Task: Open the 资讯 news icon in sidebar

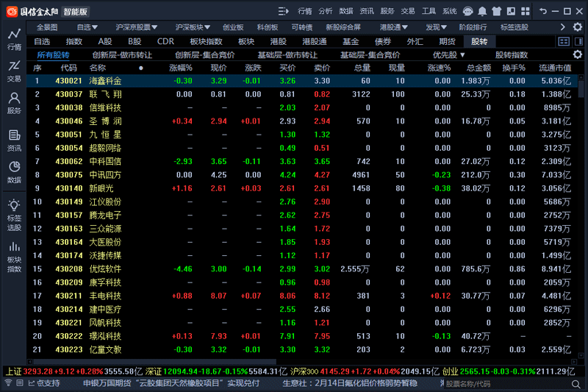Action: click(x=14, y=140)
